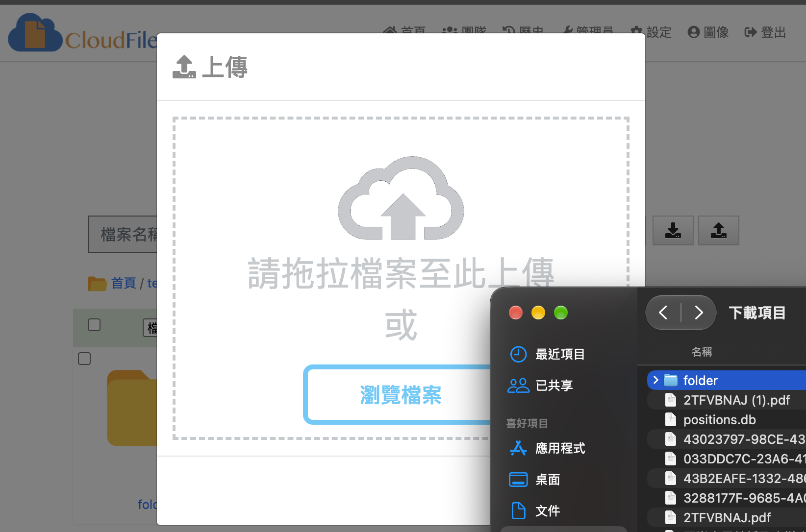The height and width of the screenshot is (532, 806).
Task: Click the people icon next to 已共享
Action: click(x=518, y=386)
